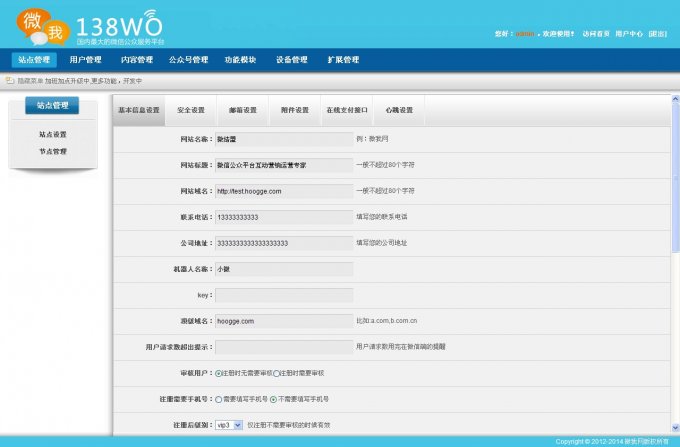This screenshot has width=680, height=447.
Task: Focus the 网站名称 input field
Action: [x=284, y=139]
